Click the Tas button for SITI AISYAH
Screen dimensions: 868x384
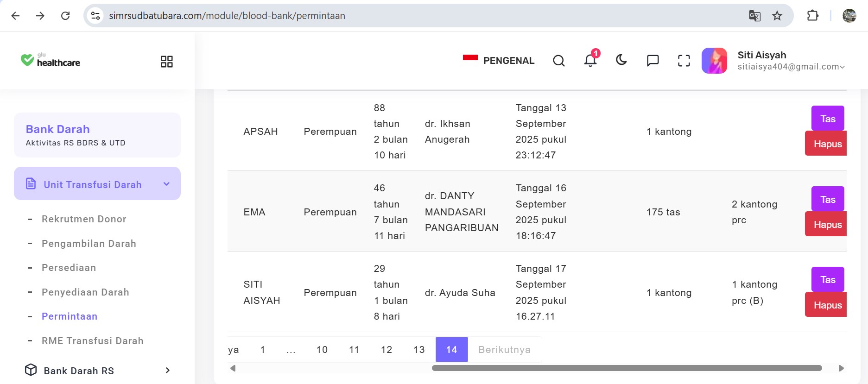(828, 280)
